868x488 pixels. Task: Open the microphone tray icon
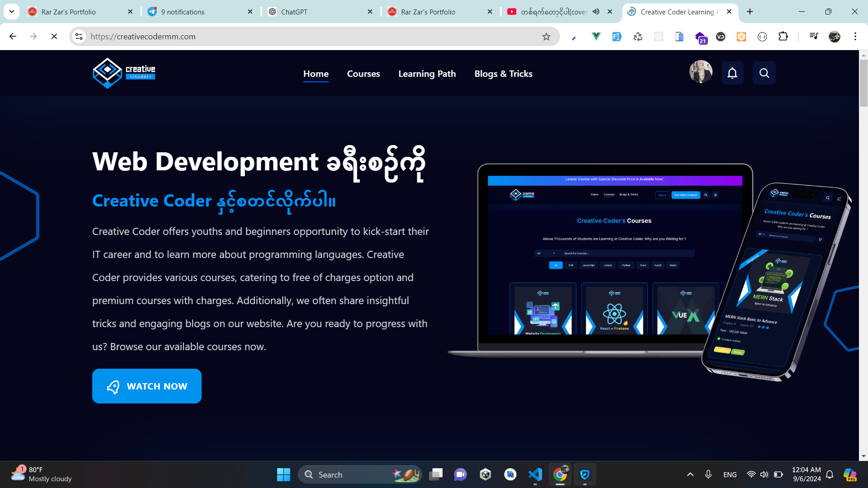[x=708, y=474]
